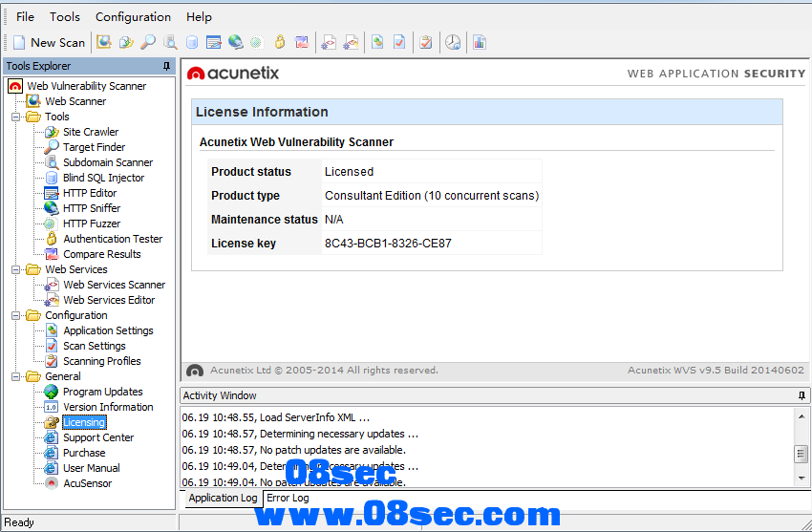812x532 pixels.
Task: Open Web Scanner toolbar icon
Action: pos(103,42)
